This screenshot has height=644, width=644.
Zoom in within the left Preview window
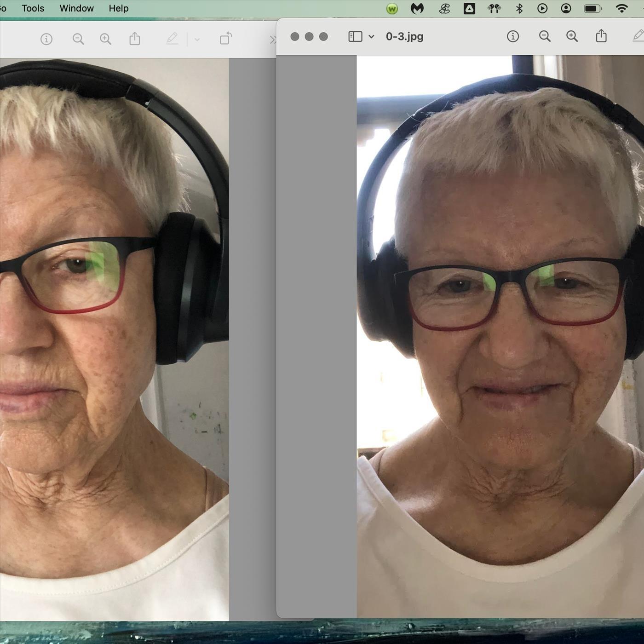coord(106,39)
